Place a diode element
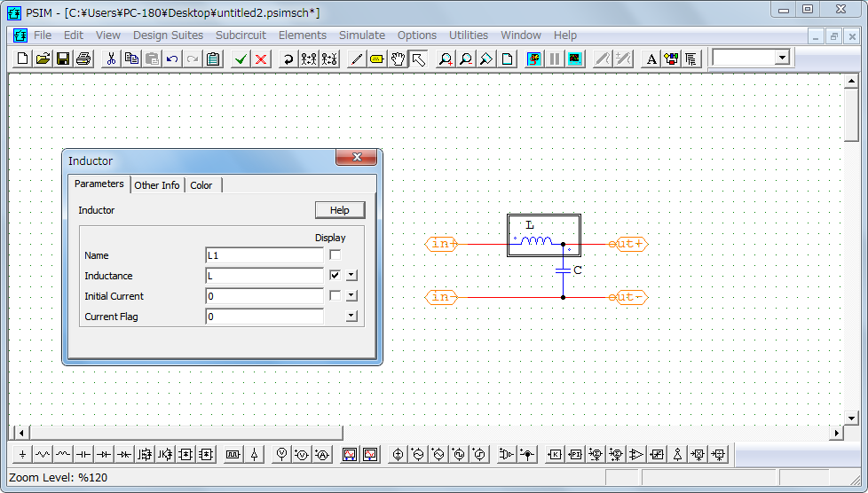Screen dimensions: 868x493 tap(104, 455)
